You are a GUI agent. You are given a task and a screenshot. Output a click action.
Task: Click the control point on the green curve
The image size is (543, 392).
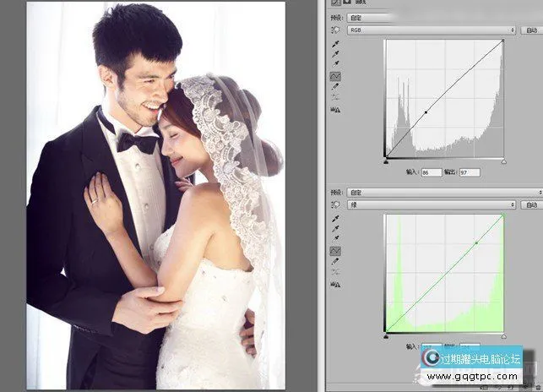pos(476,242)
